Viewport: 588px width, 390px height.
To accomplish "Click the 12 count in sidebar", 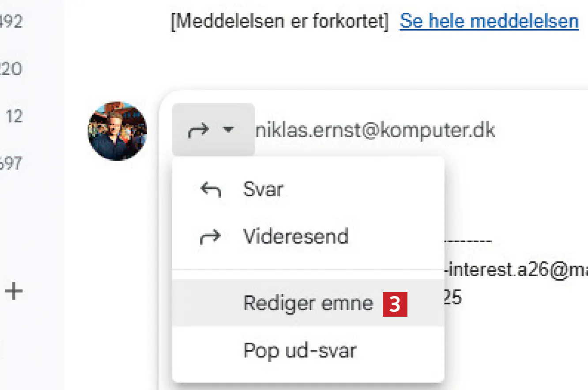I will coord(14,116).
